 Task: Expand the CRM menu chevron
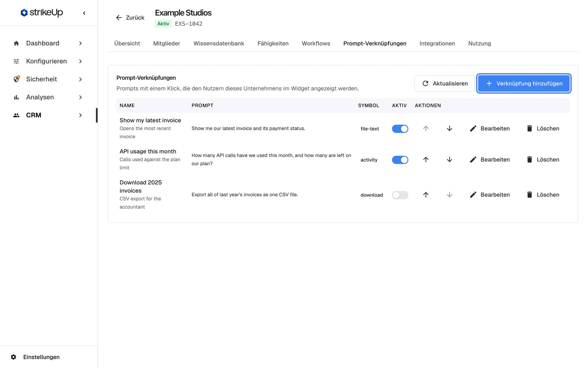pos(80,115)
